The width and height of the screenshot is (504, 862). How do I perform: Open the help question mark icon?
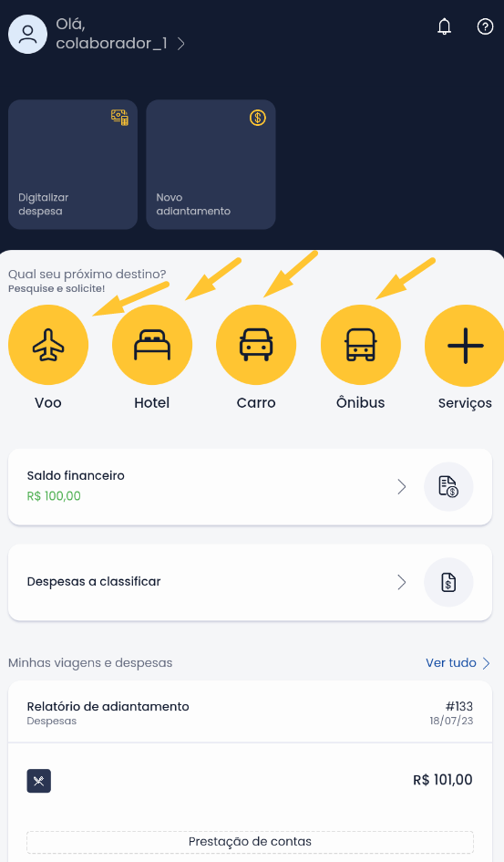(485, 26)
